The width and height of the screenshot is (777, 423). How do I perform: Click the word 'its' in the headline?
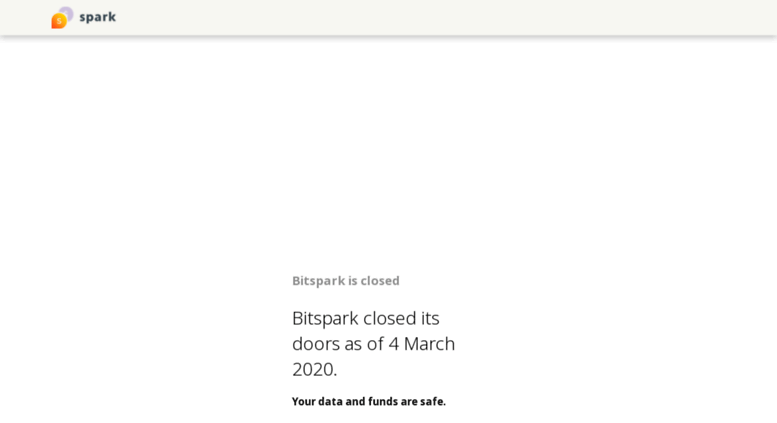(x=430, y=318)
